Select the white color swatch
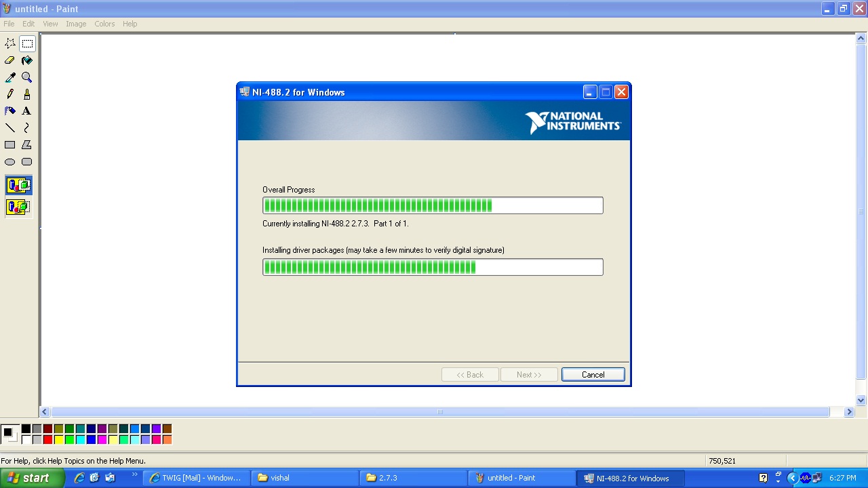The height and width of the screenshot is (488, 868). point(26,440)
